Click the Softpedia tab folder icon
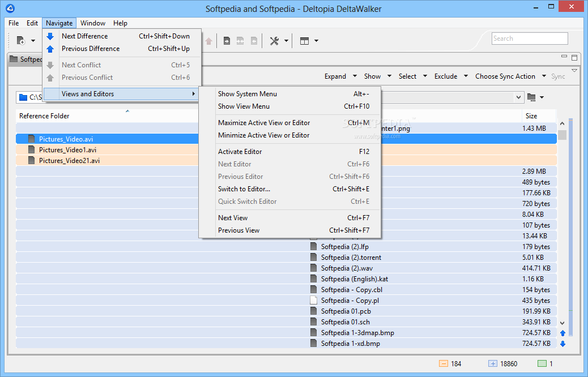This screenshot has height=377, width=588. (14, 59)
